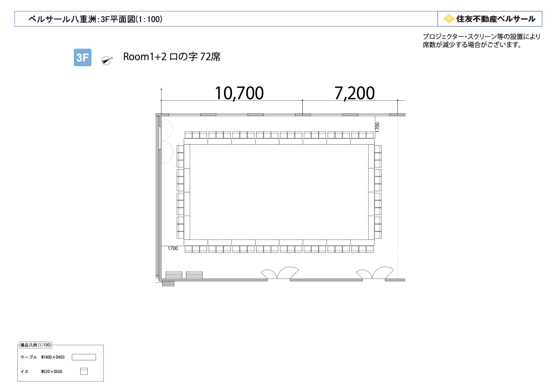Viewport: 555px width, 392px height.
Task: Click the Sumitomo Bellesalle yellow logo mark
Action: pyautogui.click(x=449, y=19)
